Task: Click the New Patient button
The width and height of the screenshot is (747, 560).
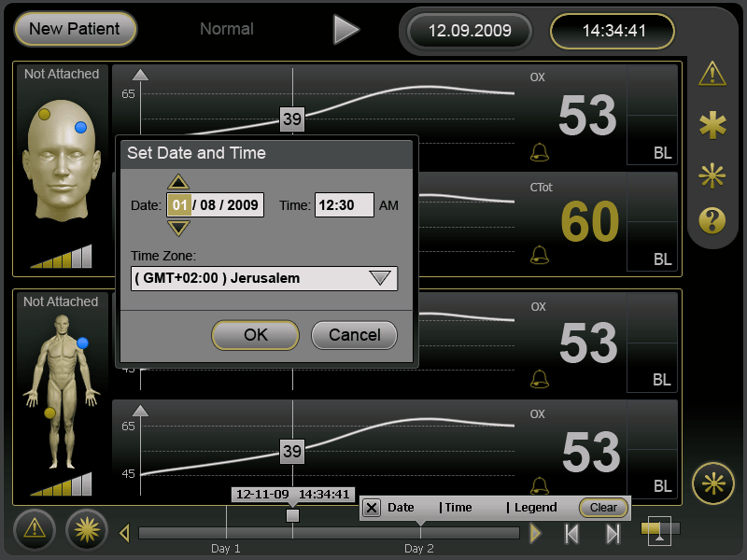Action: (x=75, y=29)
